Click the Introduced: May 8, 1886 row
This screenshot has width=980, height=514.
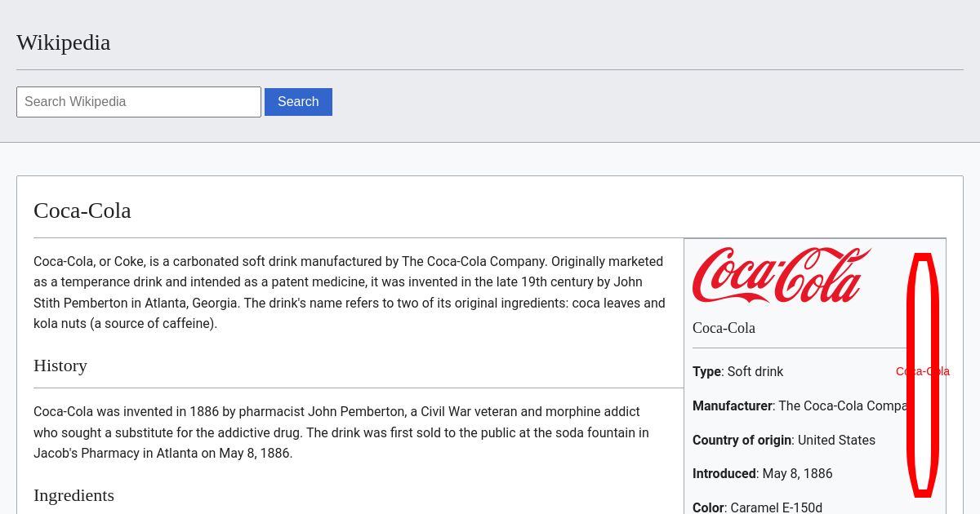coord(762,473)
